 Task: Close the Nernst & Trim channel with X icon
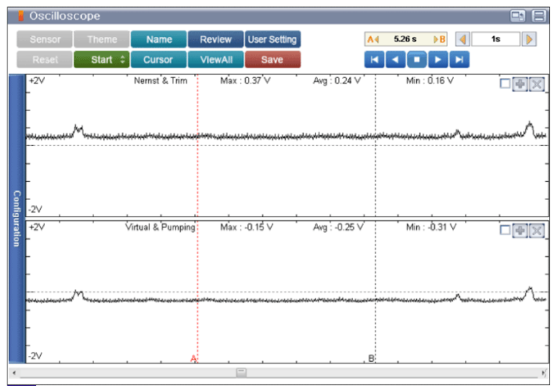537,84
